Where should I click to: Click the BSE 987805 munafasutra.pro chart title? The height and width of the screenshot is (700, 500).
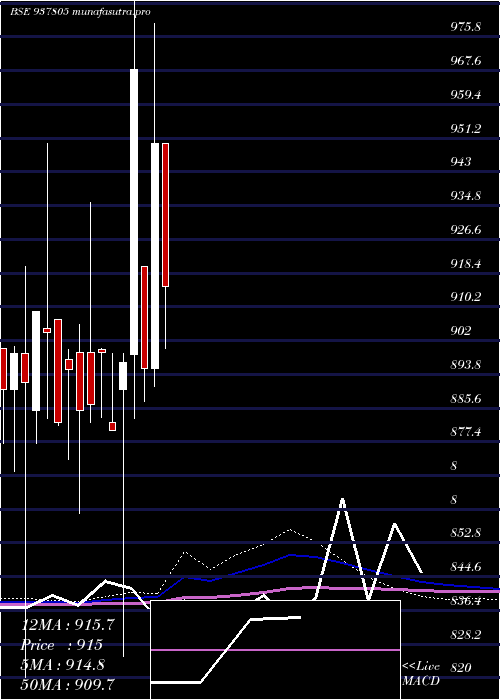click(80, 12)
